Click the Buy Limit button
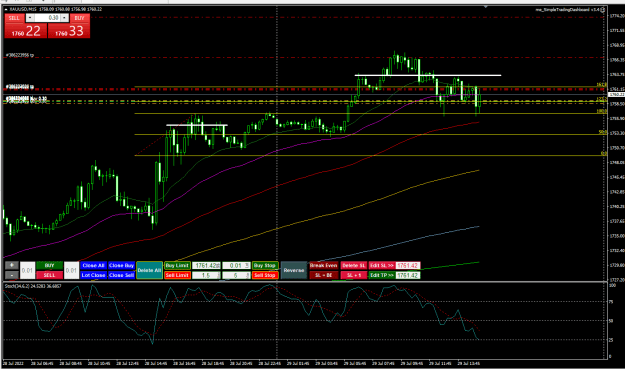The image size is (625, 369). [177, 265]
